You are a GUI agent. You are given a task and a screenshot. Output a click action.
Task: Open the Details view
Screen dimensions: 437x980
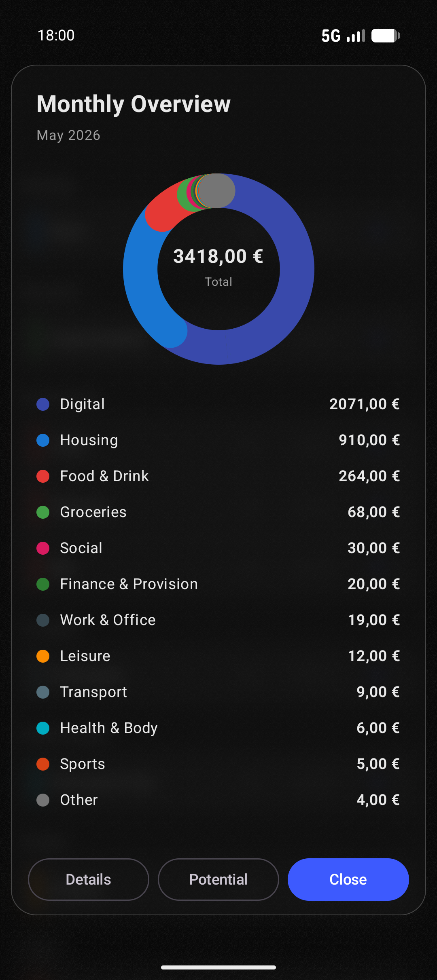[x=89, y=879]
